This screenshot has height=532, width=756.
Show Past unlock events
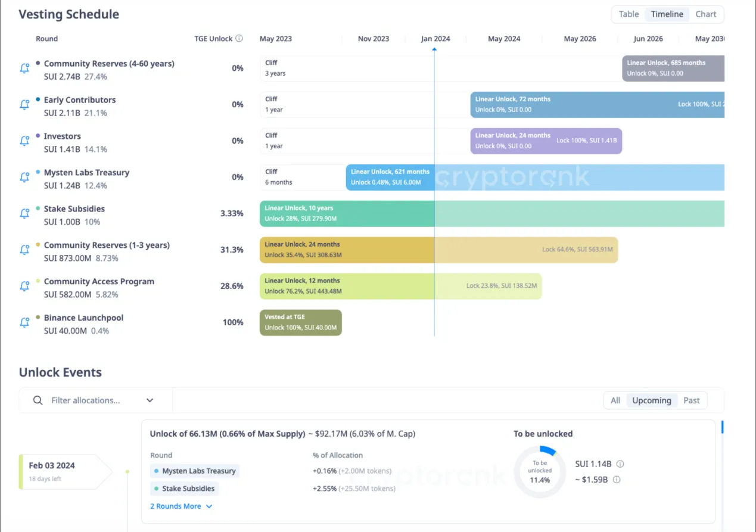click(691, 400)
